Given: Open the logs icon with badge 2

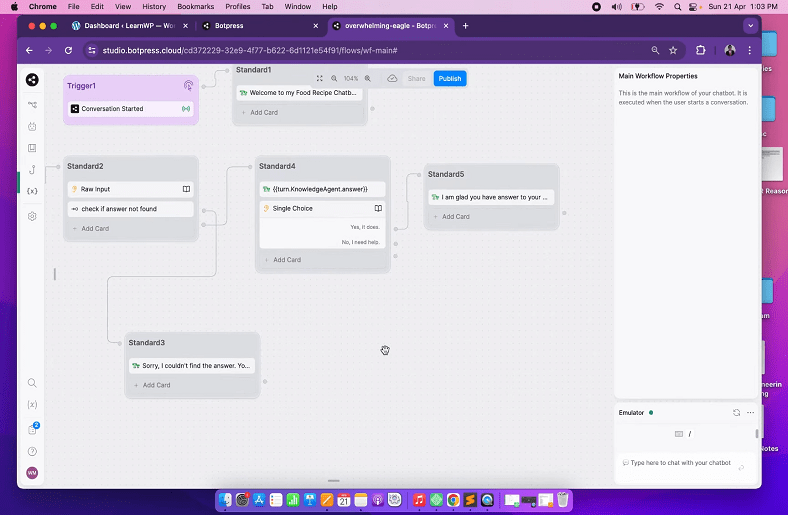Looking at the screenshot, I should (x=33, y=429).
